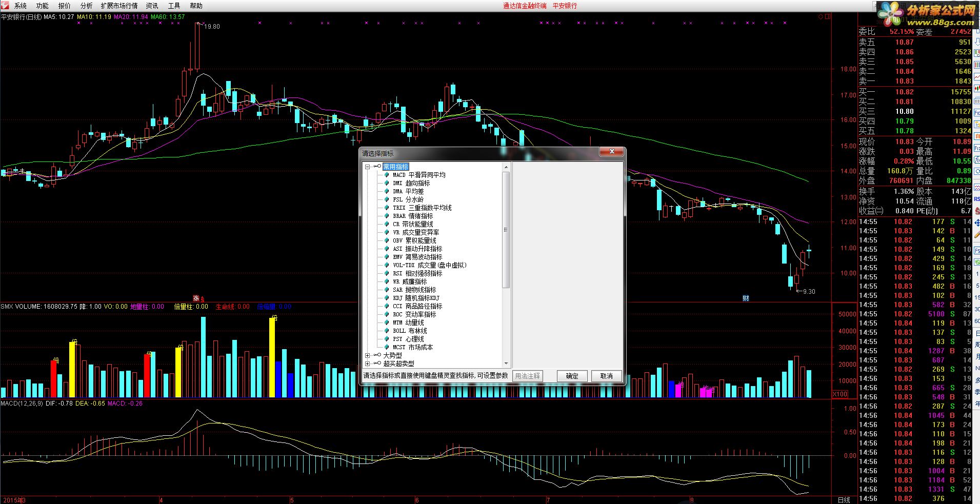The width and height of the screenshot is (980, 504).
Task: Click the red 涨 marker below the chart
Action: [196, 298]
